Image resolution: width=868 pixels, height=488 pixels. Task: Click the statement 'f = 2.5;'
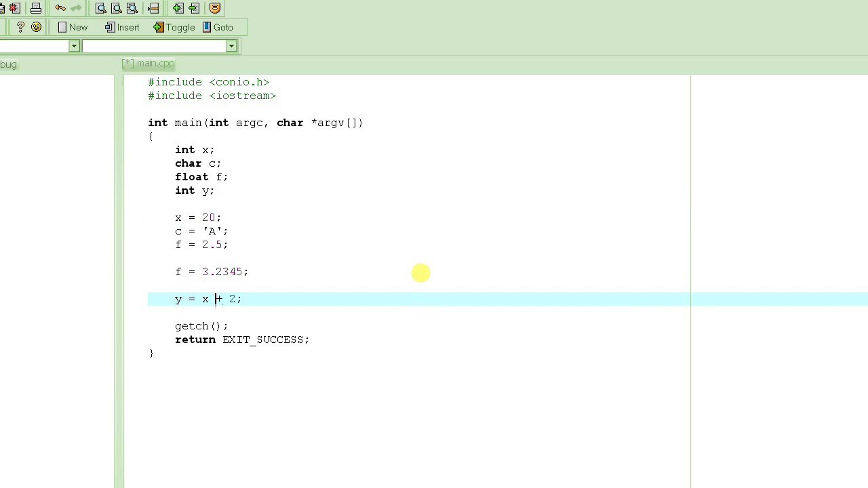click(201, 245)
